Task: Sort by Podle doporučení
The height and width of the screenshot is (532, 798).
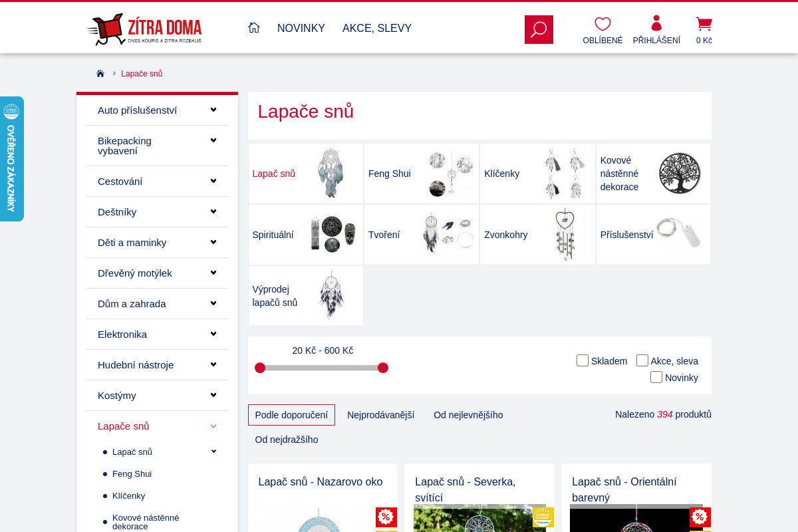Action: tap(291, 415)
